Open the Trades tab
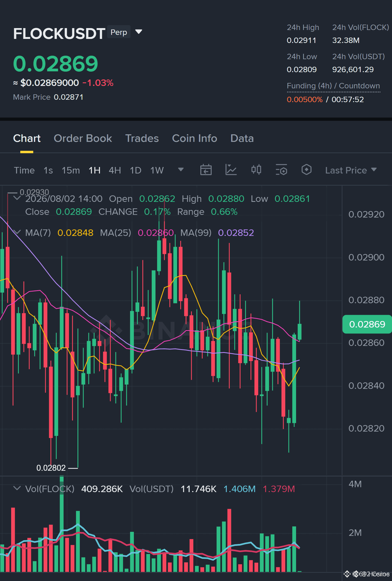The height and width of the screenshot is (581, 392). click(x=142, y=138)
